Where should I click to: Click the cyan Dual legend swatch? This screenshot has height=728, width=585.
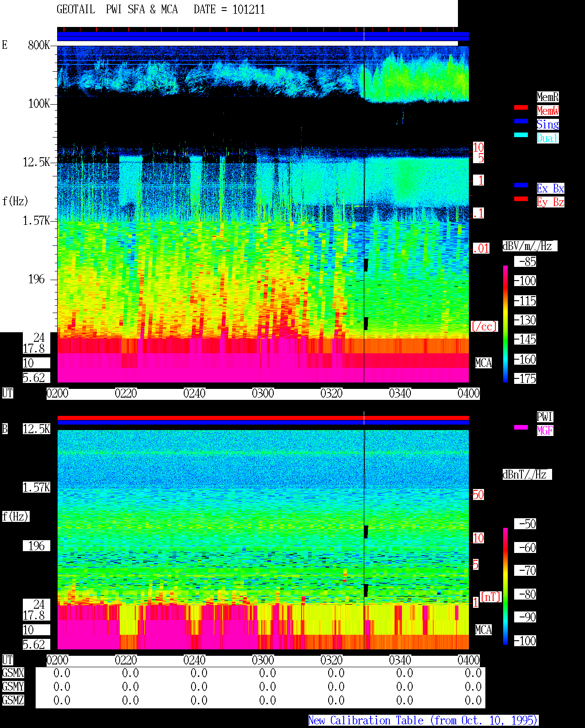521,135
